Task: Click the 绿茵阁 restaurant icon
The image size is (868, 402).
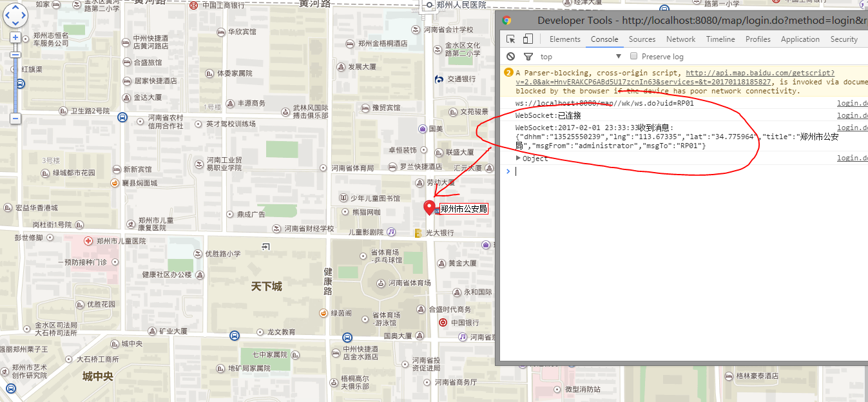Action: [323, 313]
